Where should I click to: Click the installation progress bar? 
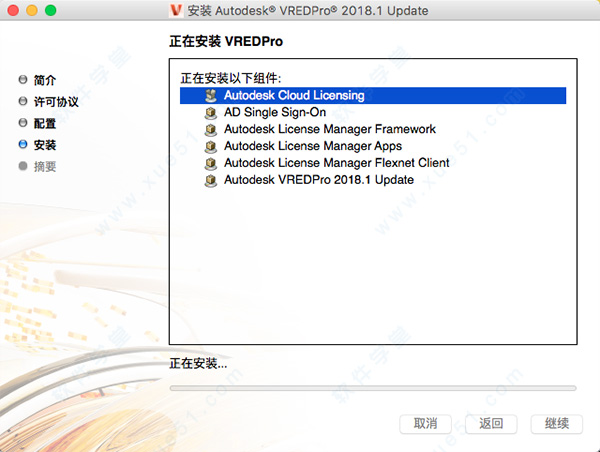point(373,388)
